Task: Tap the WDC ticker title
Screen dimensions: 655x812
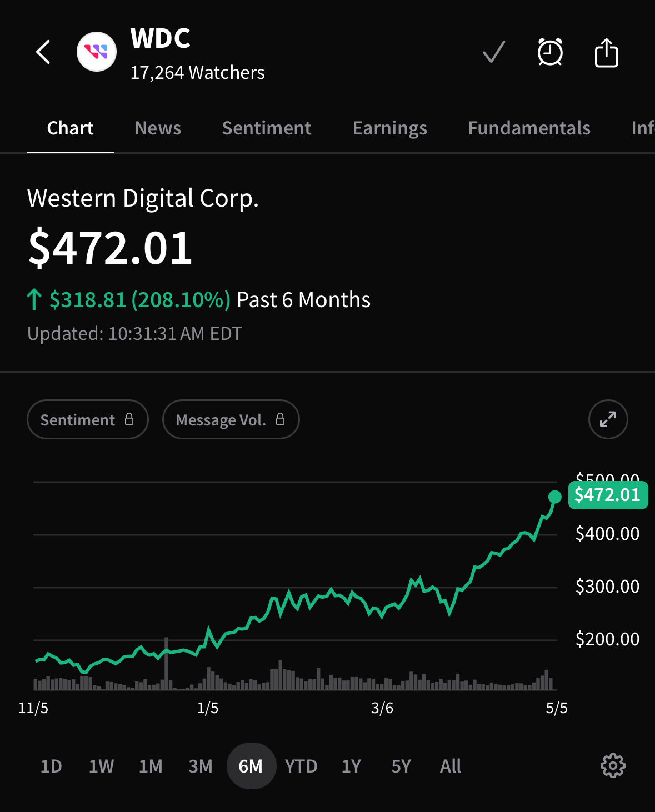Action: coord(161,39)
